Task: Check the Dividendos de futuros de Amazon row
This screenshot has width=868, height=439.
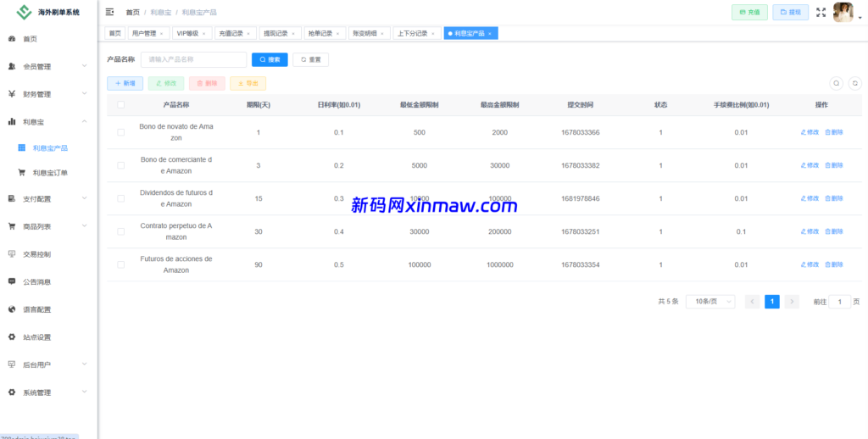Action: tap(120, 198)
